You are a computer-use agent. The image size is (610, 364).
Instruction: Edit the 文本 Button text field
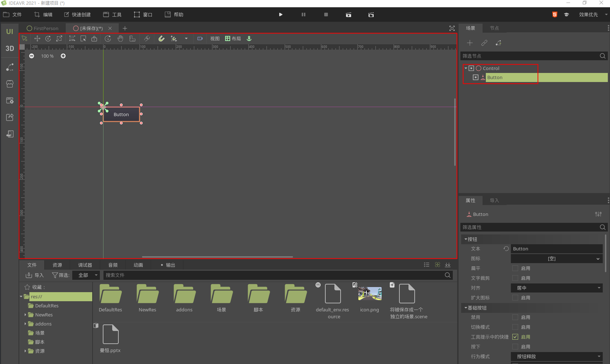557,249
